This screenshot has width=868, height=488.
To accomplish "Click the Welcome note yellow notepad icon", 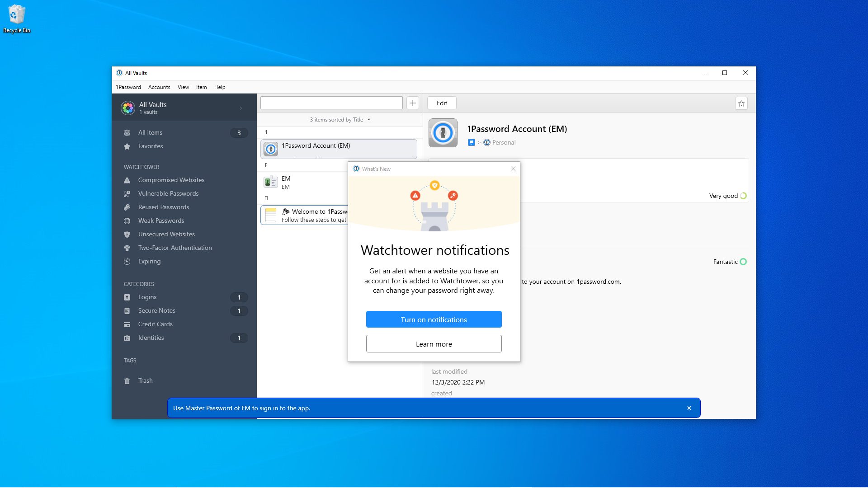I will coord(271,215).
